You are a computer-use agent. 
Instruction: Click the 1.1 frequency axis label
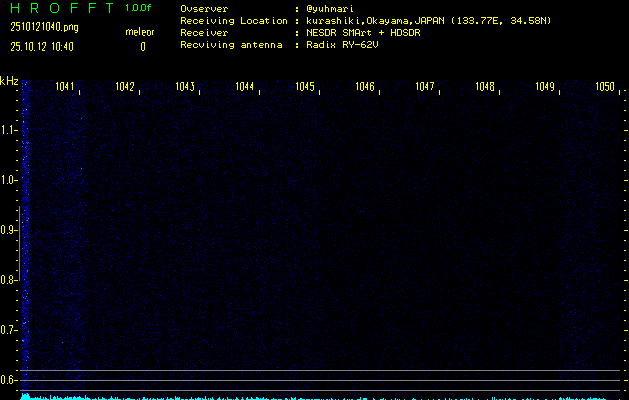pyautogui.click(x=8, y=130)
